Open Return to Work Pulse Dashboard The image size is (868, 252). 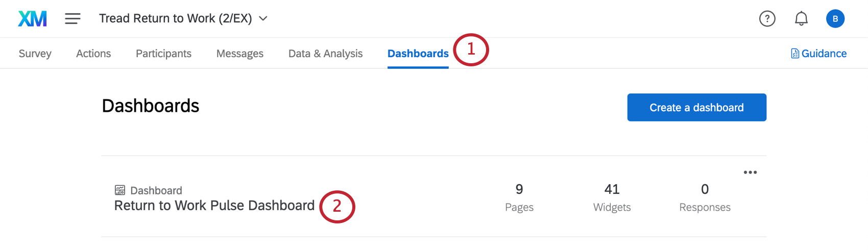tap(214, 206)
